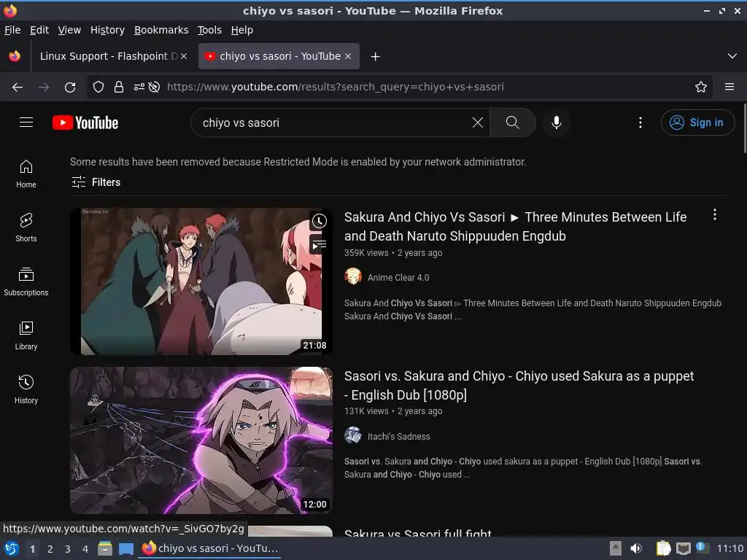747x560 pixels.
Task: Click the tray clipboard icon
Action: pos(662,548)
